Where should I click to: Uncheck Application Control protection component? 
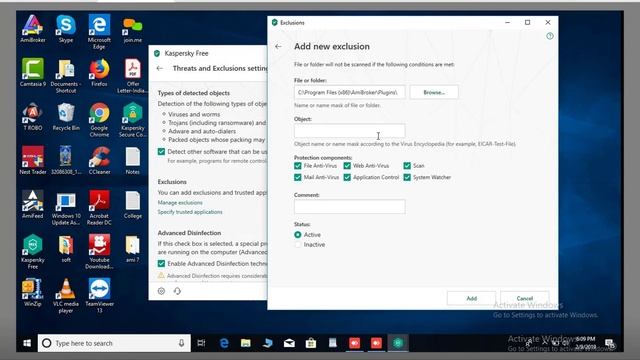click(347, 177)
